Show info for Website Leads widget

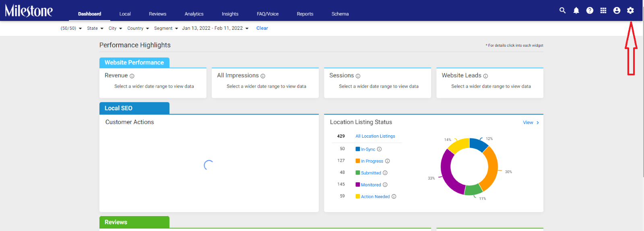click(x=485, y=76)
